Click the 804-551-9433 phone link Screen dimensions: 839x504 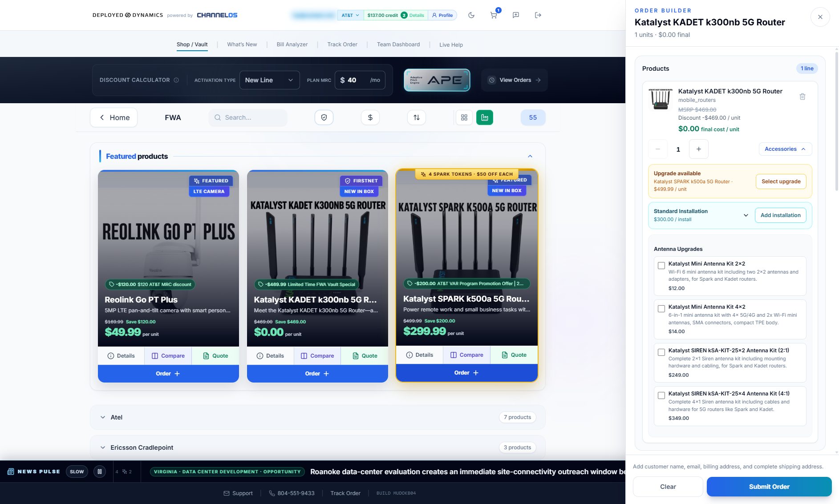coord(292,493)
